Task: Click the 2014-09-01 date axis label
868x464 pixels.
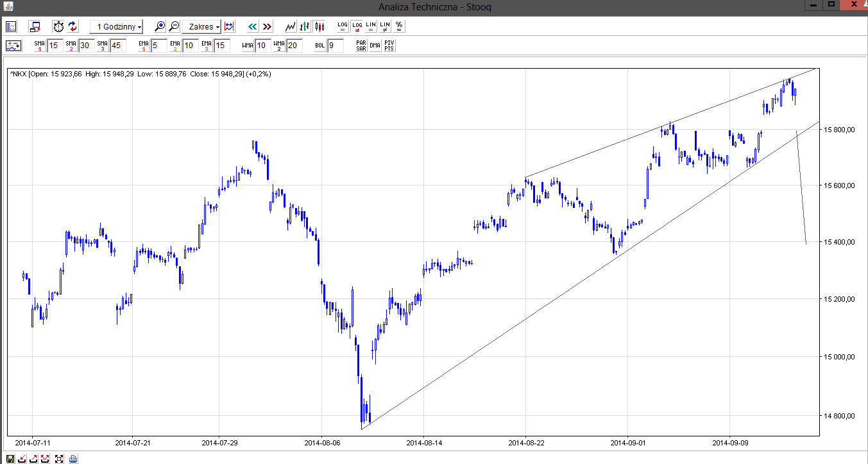Action: click(x=627, y=442)
